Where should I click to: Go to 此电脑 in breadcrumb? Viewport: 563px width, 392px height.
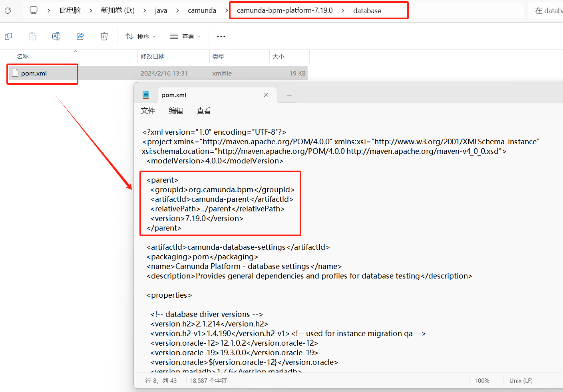(x=70, y=10)
